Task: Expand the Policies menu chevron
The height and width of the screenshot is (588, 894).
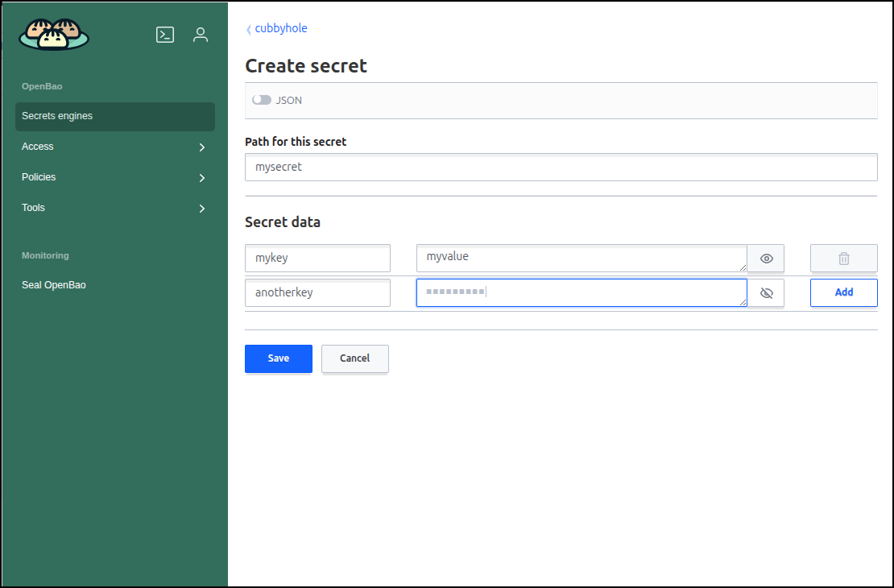Action: point(202,178)
